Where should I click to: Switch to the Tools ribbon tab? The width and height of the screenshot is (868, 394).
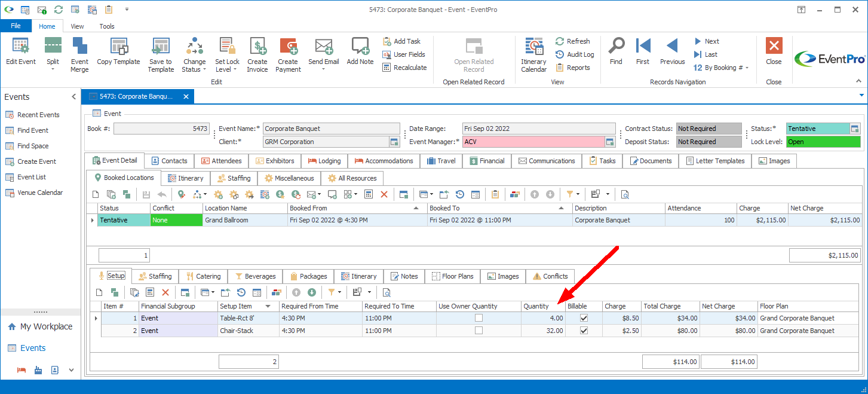107,26
